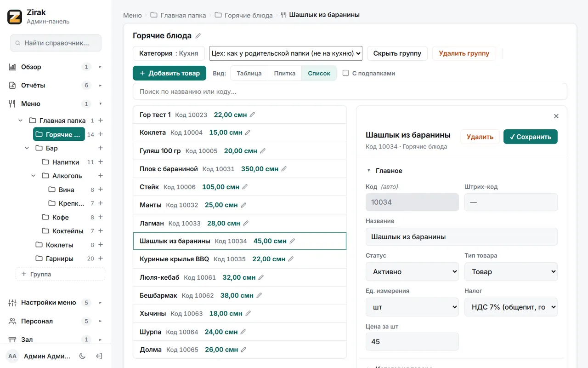
Task: Click the Добавить товар button
Action: 170,73
